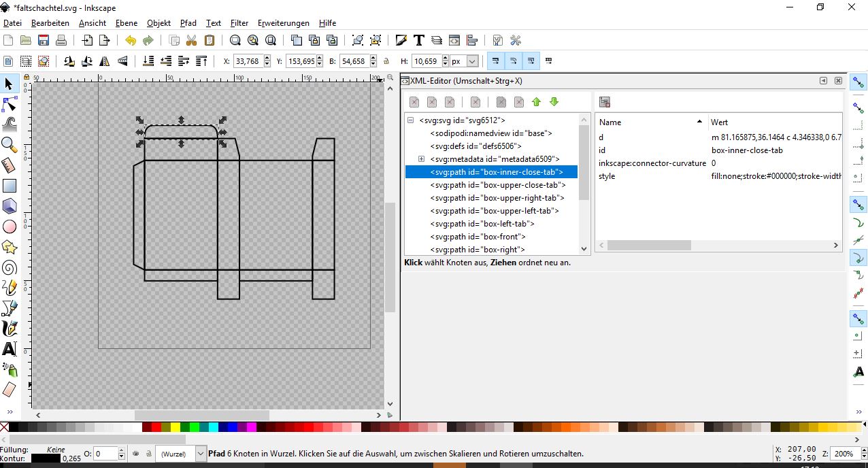The width and height of the screenshot is (868, 468).
Task: Click the Undo arrow in toolbar
Action: [130, 40]
